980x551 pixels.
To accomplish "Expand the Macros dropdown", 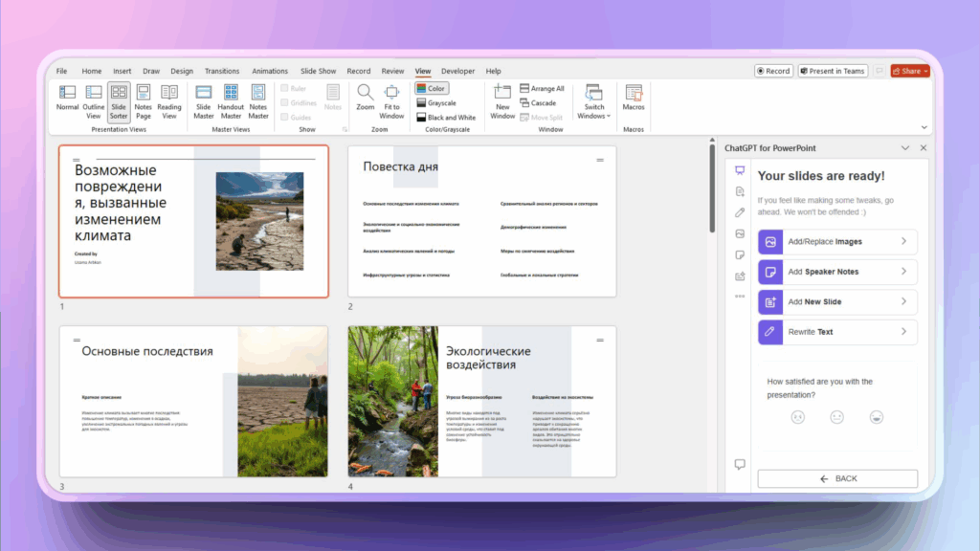I will click(634, 98).
